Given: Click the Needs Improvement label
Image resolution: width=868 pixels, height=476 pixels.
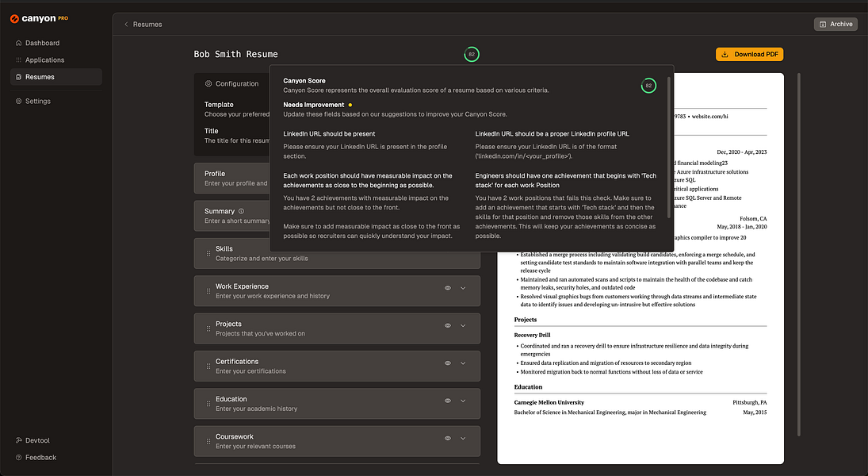Looking at the screenshot, I should tap(314, 105).
